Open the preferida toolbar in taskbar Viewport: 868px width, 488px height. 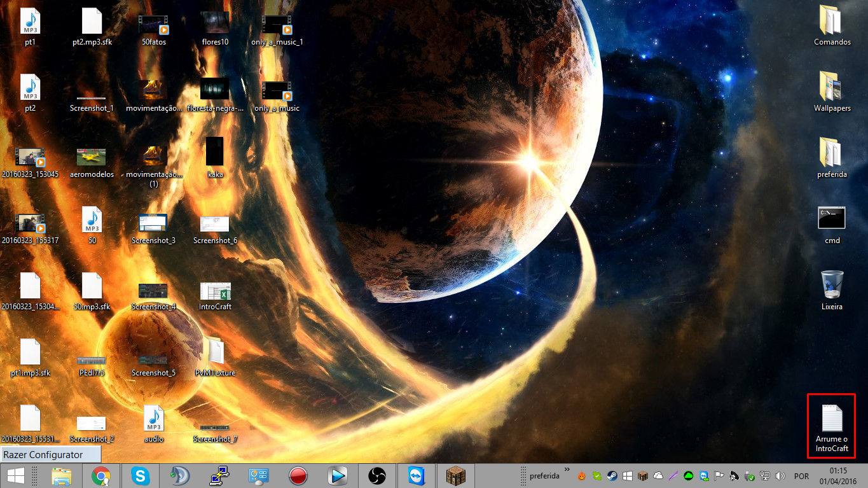[x=544, y=475]
